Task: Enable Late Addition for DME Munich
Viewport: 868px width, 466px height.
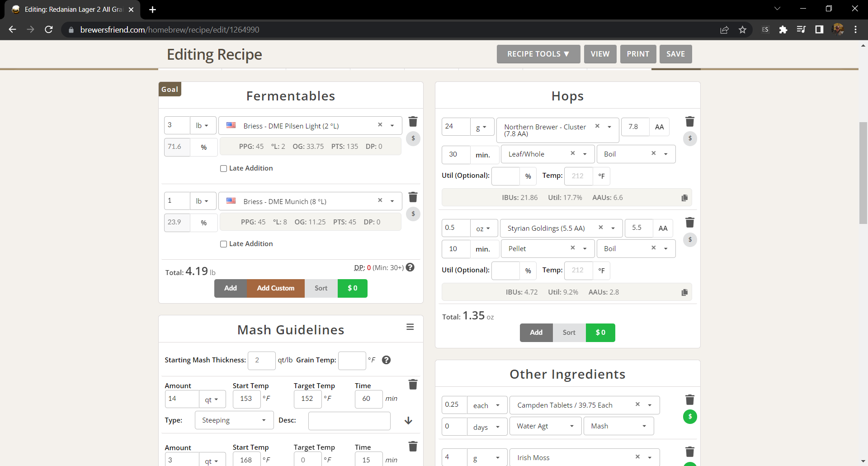Action: (223, 244)
